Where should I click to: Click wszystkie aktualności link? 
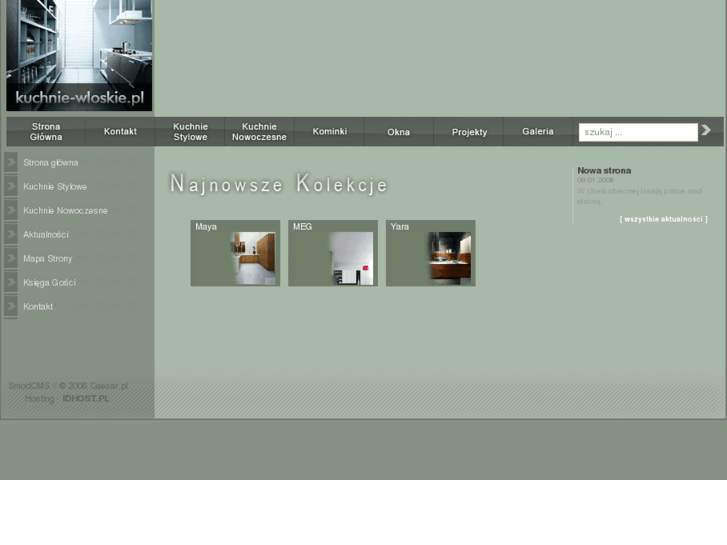[x=663, y=219]
